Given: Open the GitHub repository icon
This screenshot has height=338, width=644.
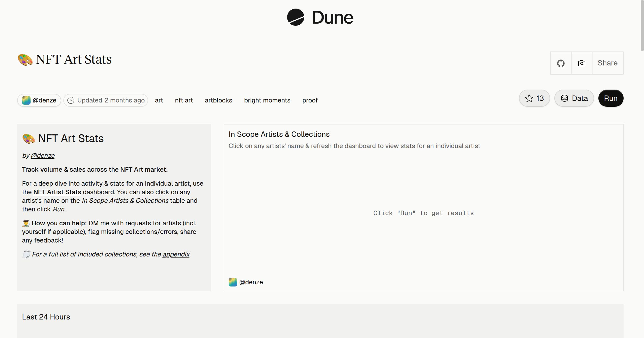Looking at the screenshot, I should [x=561, y=63].
